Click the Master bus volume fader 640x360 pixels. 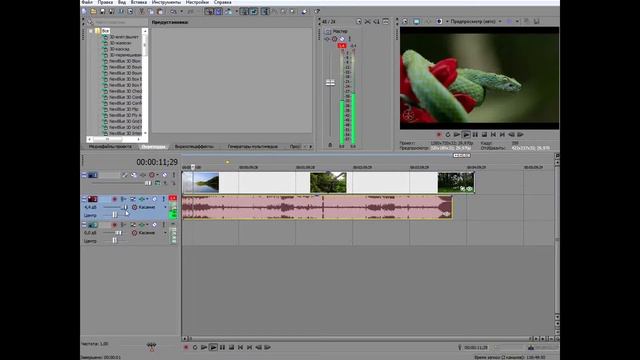(330, 83)
